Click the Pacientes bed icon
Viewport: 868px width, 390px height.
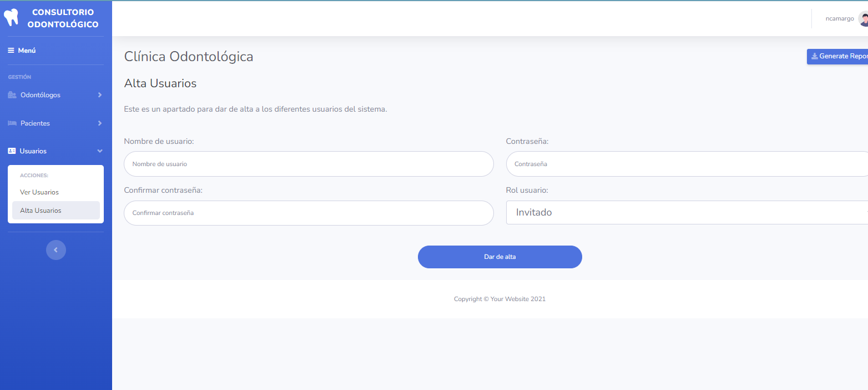12,123
